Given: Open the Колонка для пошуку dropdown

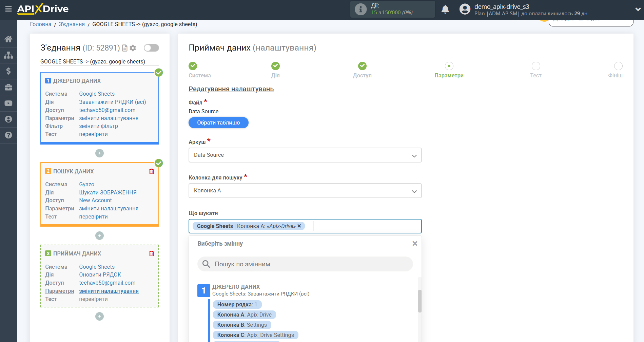Looking at the screenshot, I should pyautogui.click(x=305, y=191).
